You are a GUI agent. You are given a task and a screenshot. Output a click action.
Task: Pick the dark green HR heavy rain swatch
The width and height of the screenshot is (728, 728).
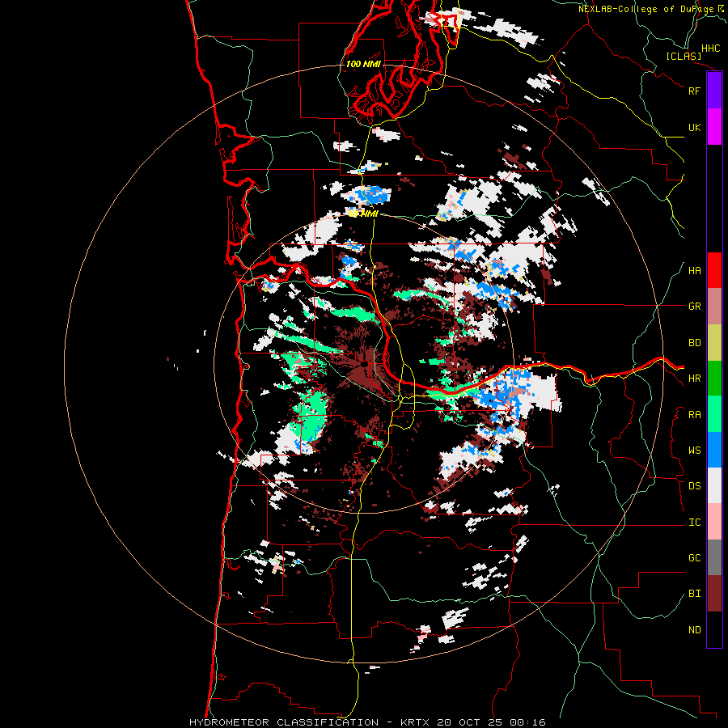(714, 379)
